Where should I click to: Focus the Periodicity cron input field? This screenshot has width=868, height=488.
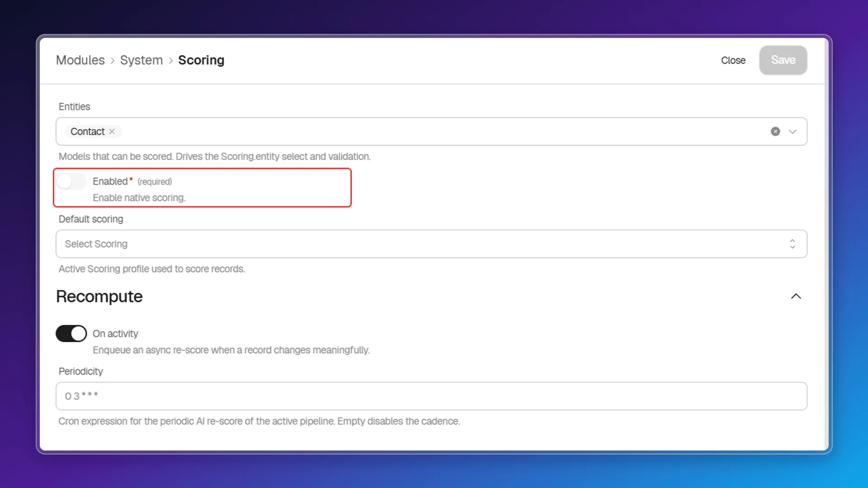pos(431,396)
